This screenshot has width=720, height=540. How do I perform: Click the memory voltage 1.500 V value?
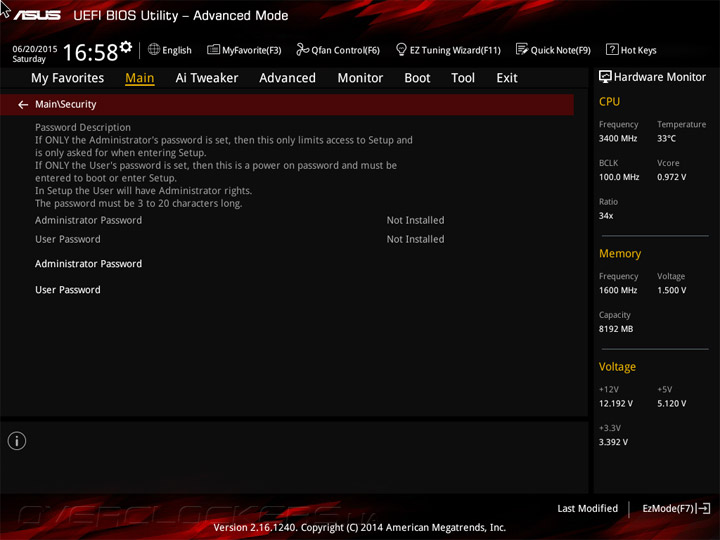[671, 290]
